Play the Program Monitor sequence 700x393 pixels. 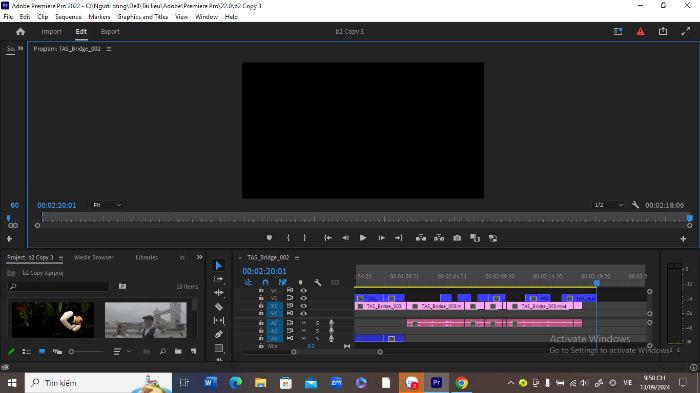pos(363,238)
